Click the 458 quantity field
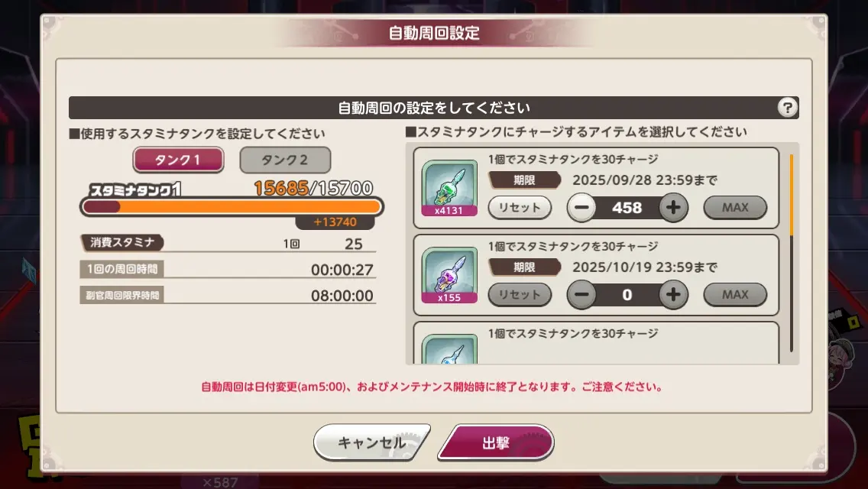This screenshot has height=489, width=868. click(627, 208)
